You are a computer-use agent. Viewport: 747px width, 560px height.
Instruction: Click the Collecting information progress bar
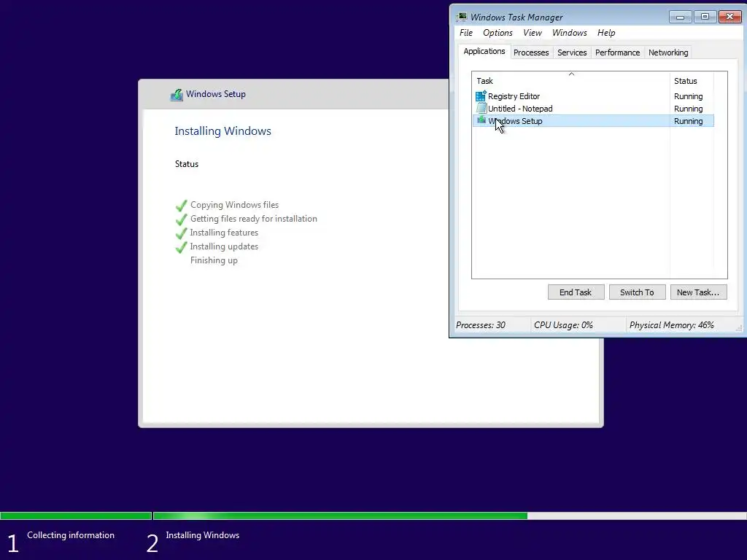click(x=76, y=516)
